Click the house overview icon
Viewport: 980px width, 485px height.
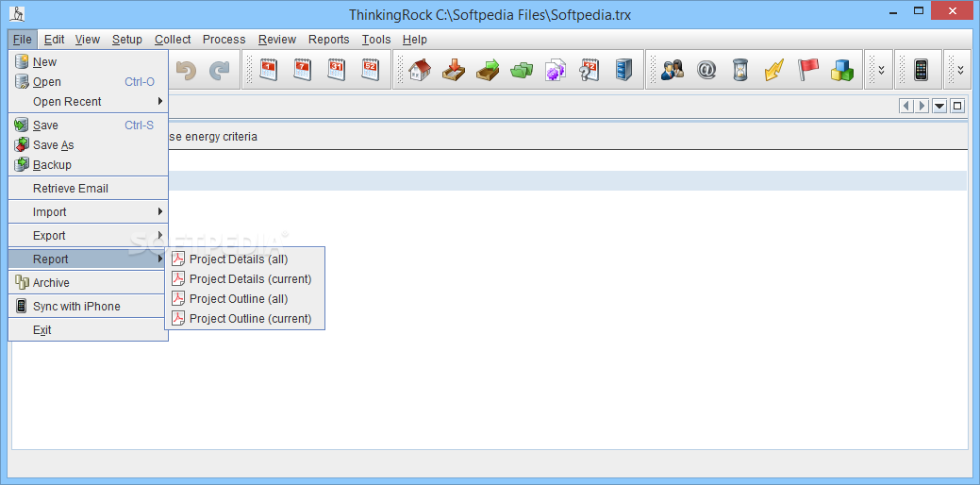coord(420,70)
